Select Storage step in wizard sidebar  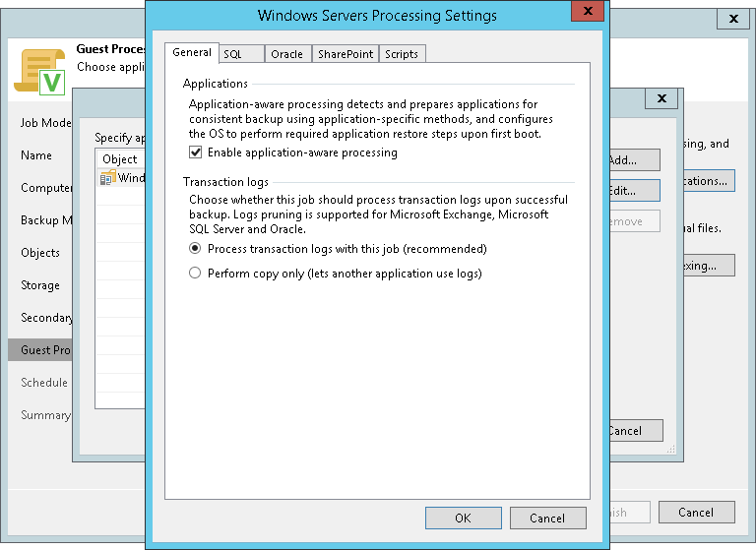(x=40, y=285)
